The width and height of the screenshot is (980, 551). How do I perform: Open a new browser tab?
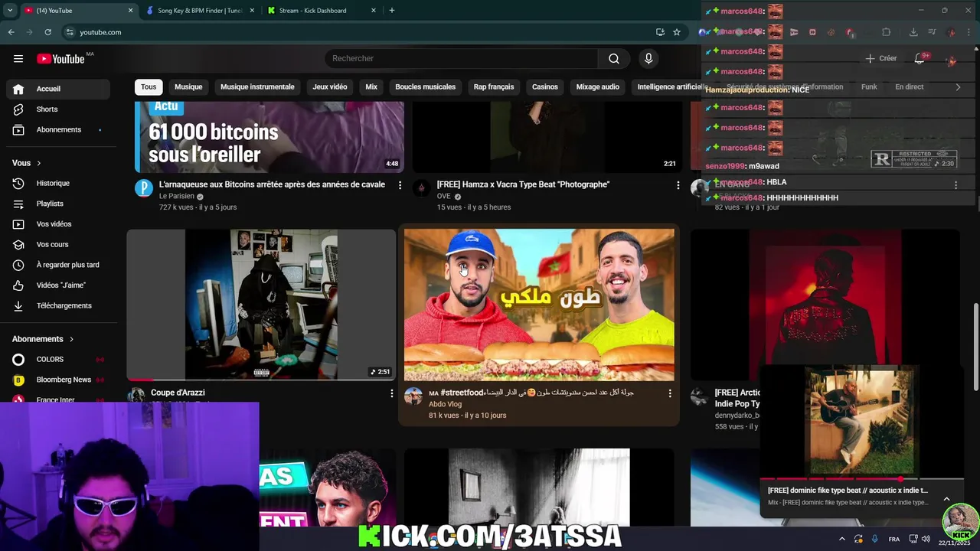pos(392,11)
